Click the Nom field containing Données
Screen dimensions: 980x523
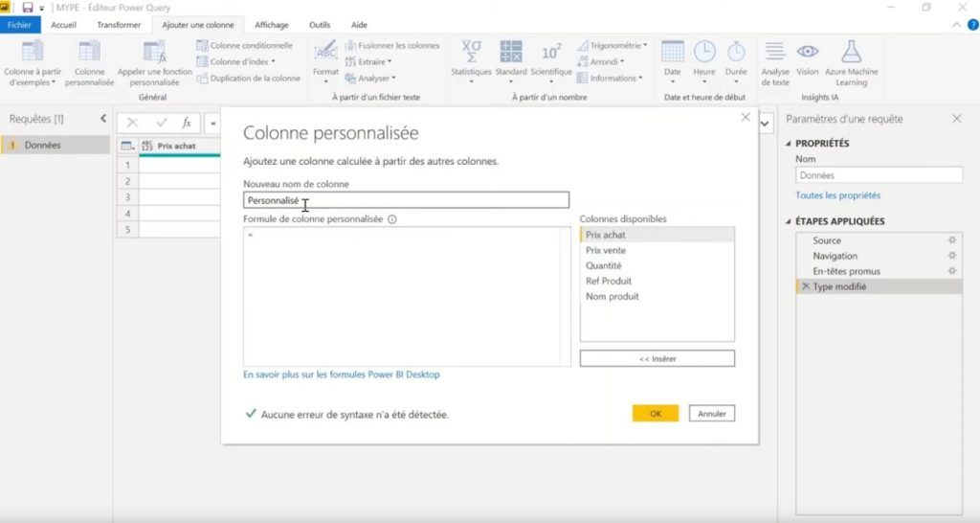click(879, 175)
